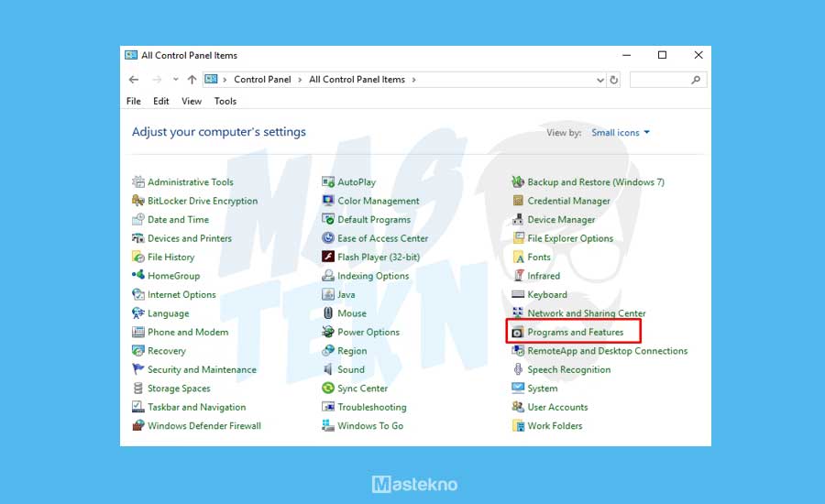825x504 pixels.
Task: Open the Programs and Features icon
Action: coord(518,332)
